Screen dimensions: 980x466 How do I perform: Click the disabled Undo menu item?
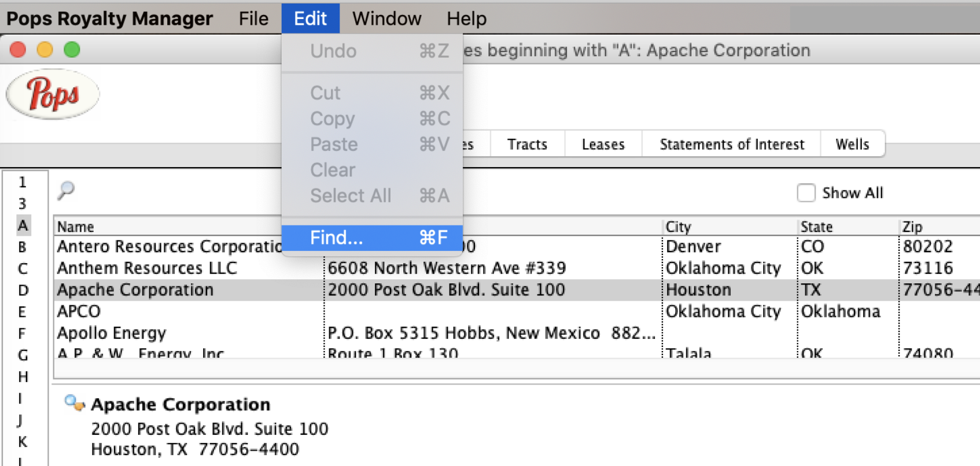click(372, 51)
